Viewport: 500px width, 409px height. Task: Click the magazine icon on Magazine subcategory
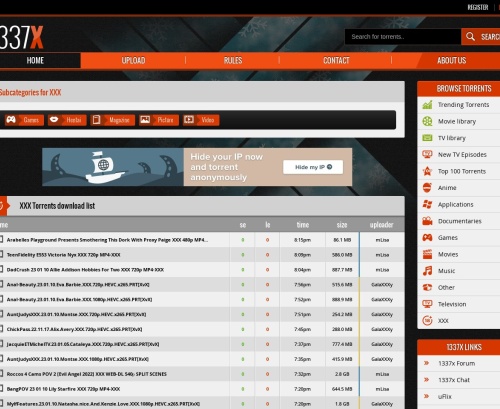point(97,120)
